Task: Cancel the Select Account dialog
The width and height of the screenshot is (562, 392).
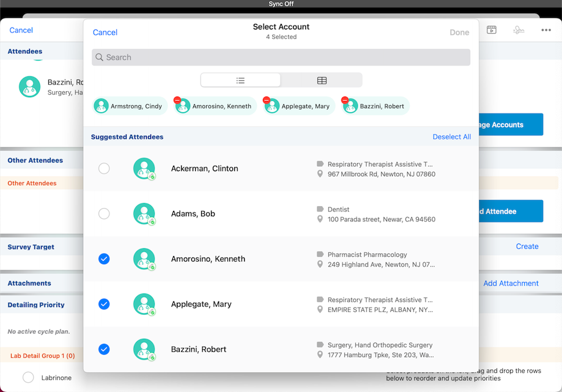Action: pos(105,32)
